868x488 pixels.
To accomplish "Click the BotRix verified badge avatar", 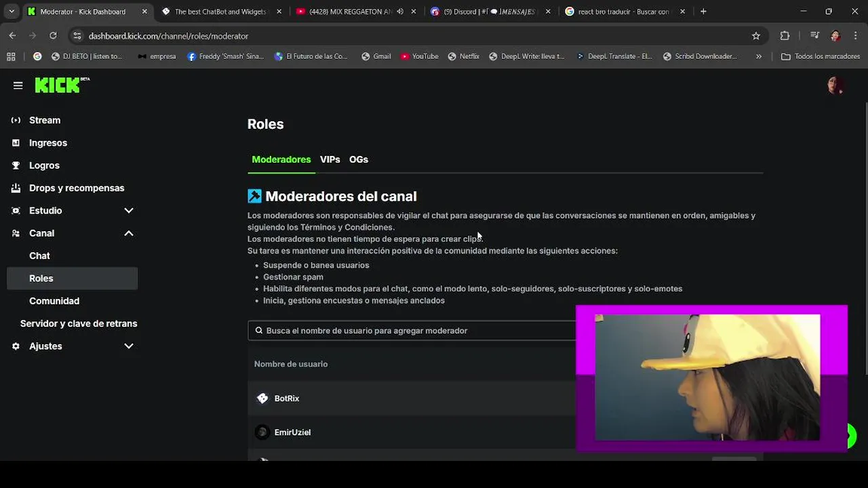I will tap(262, 399).
